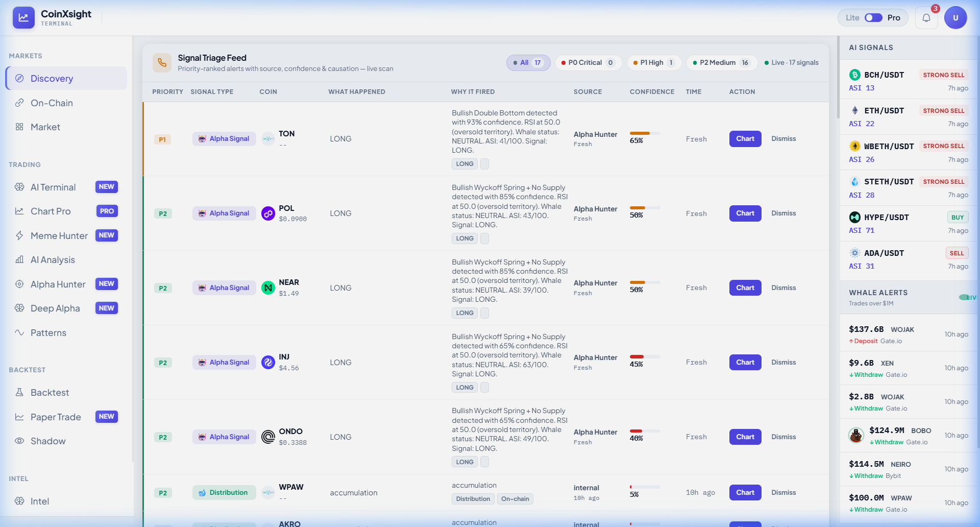
Task: Click the On-Chain link icon
Action: pyautogui.click(x=19, y=103)
